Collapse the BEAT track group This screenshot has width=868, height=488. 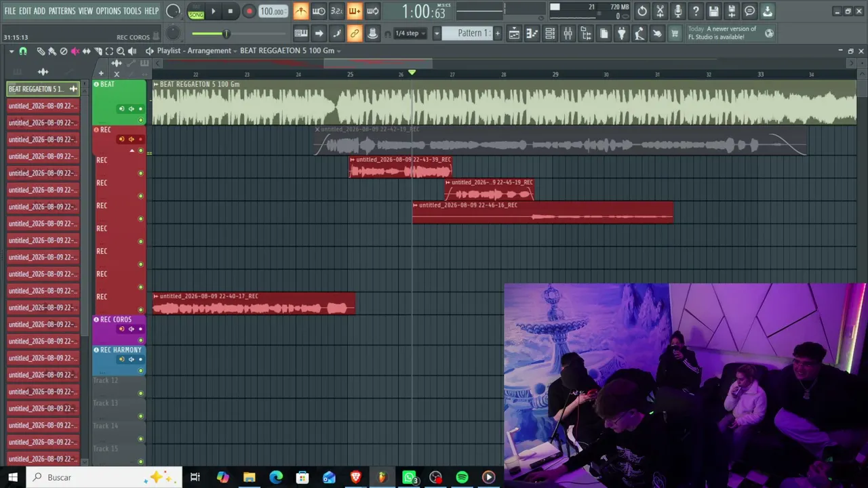[96, 84]
